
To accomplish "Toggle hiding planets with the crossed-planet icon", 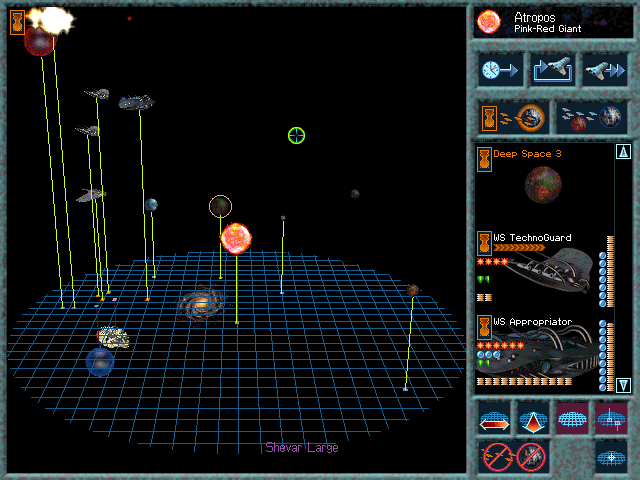I will (531, 456).
